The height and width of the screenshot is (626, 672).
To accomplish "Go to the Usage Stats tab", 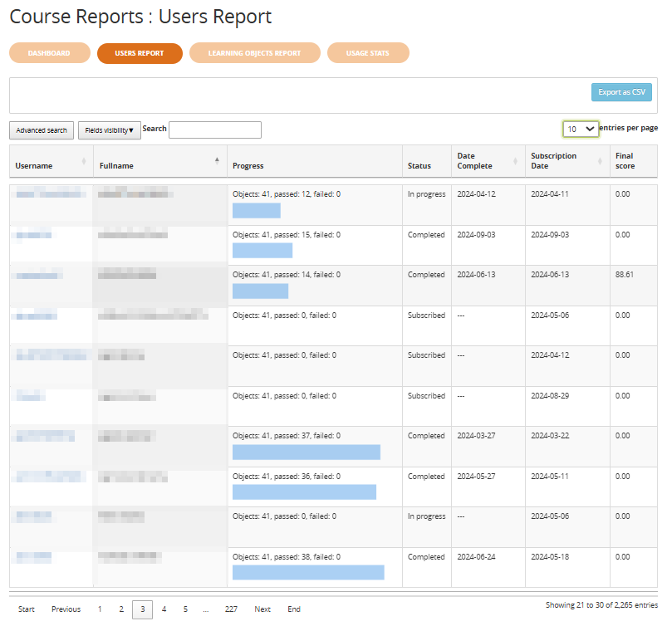I will (368, 53).
